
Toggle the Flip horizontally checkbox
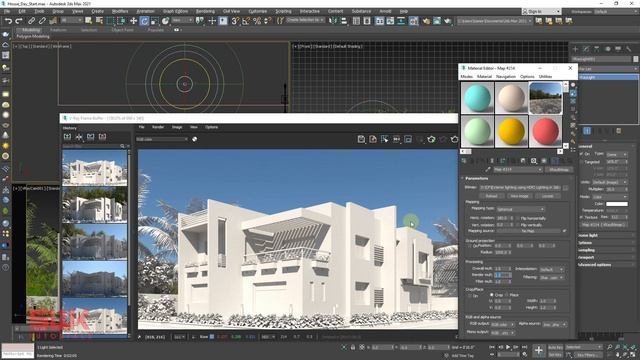click(518, 218)
